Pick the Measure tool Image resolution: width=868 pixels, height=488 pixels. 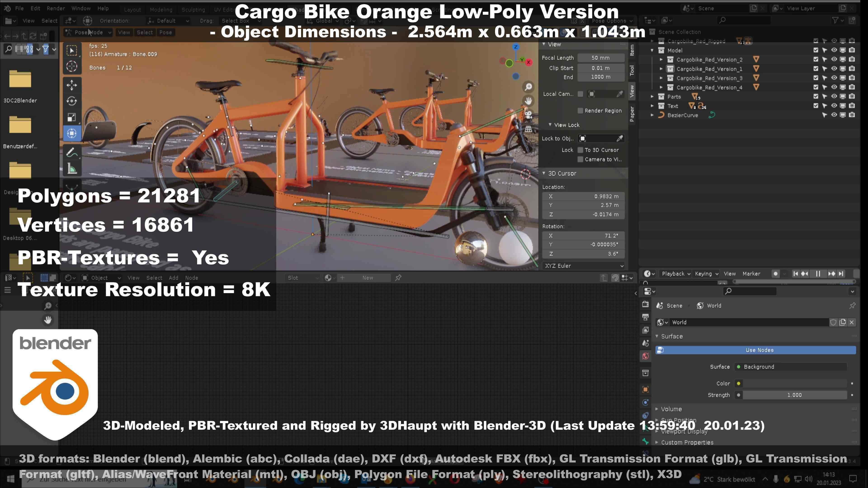[71, 169]
